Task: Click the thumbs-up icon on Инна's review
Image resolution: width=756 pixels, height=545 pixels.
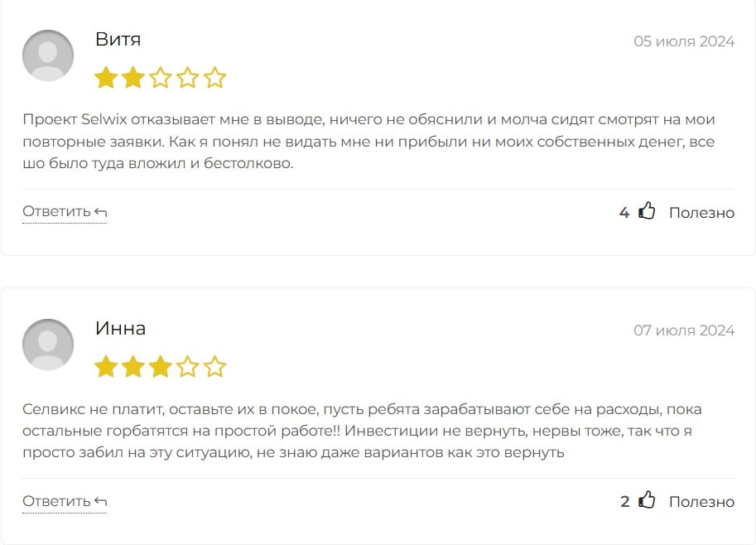Action: 647,500
